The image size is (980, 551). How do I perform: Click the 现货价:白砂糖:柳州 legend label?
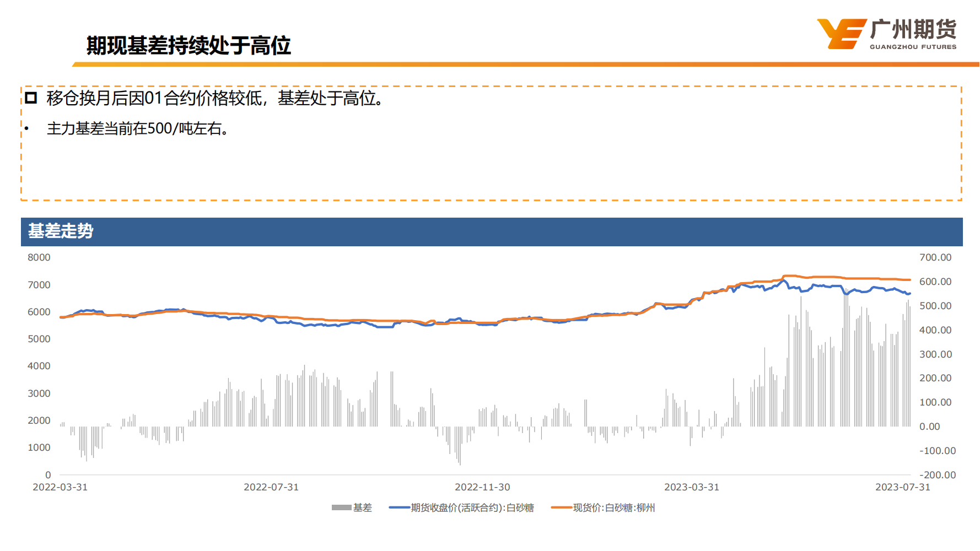[x=614, y=507]
